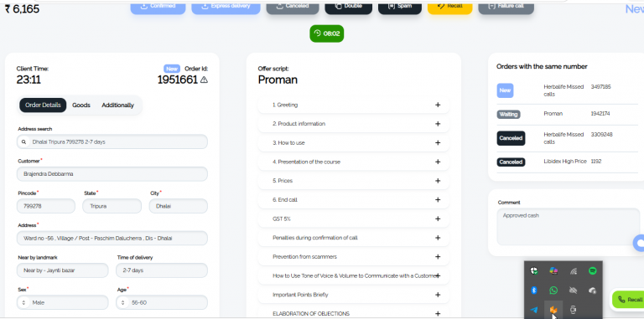This screenshot has width=644, height=319.
Task: Expand the 5. Prices section
Action: click(x=354, y=181)
